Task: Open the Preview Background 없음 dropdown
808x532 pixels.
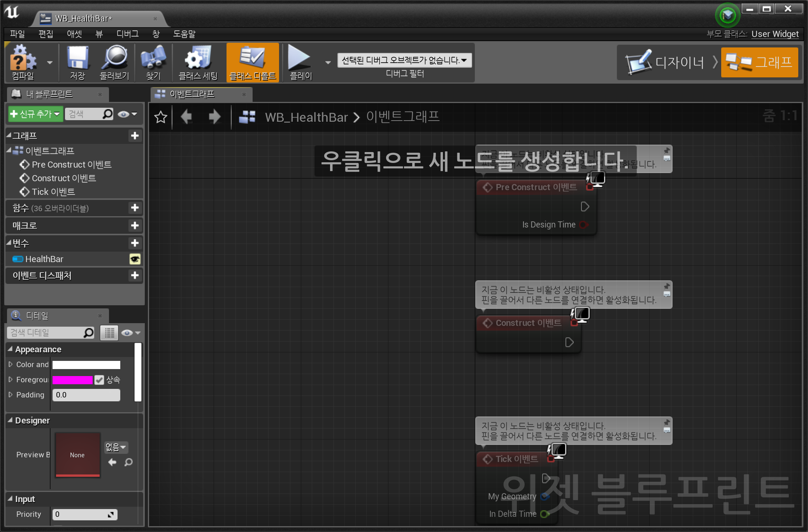Action: 116,447
